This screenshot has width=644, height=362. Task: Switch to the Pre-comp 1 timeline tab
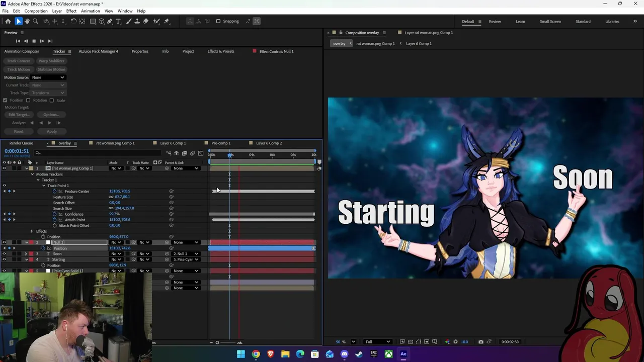tap(221, 143)
